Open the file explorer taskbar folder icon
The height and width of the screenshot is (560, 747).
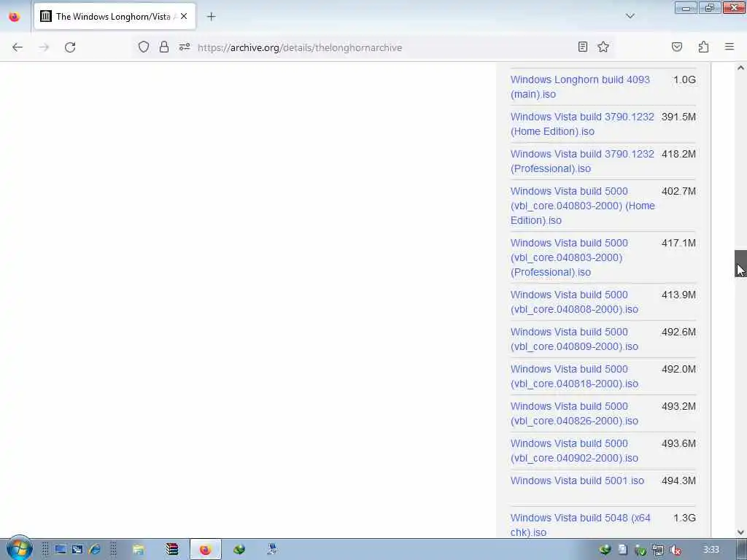tap(138, 550)
